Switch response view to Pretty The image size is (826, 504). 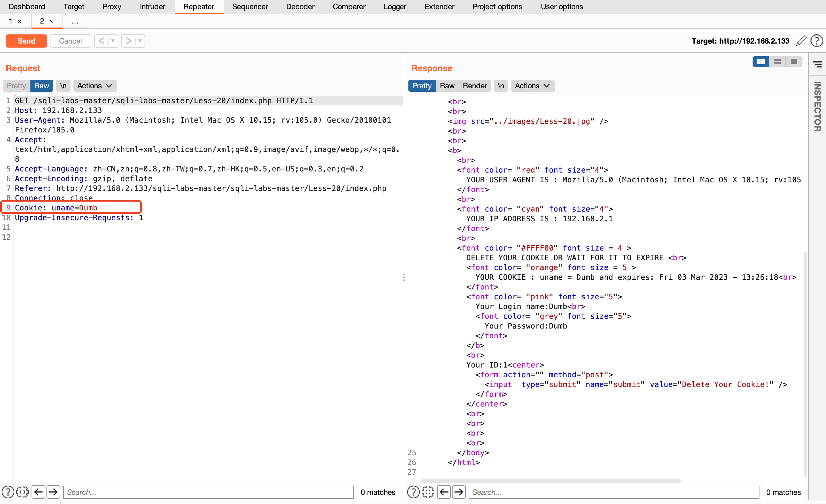(x=422, y=86)
